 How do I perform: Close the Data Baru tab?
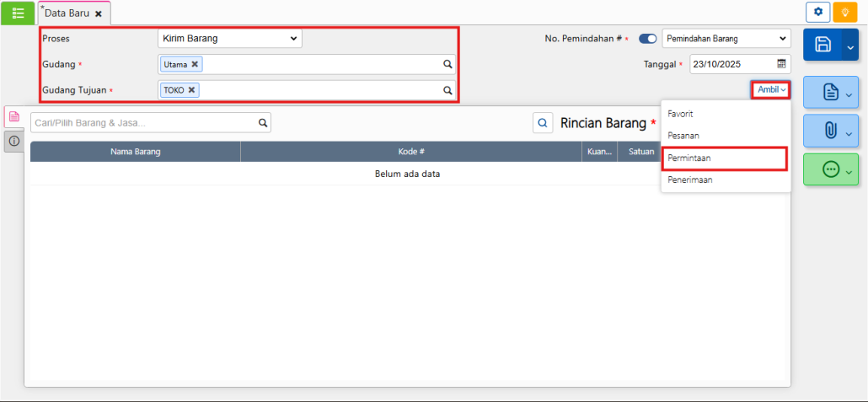pyautogui.click(x=99, y=14)
